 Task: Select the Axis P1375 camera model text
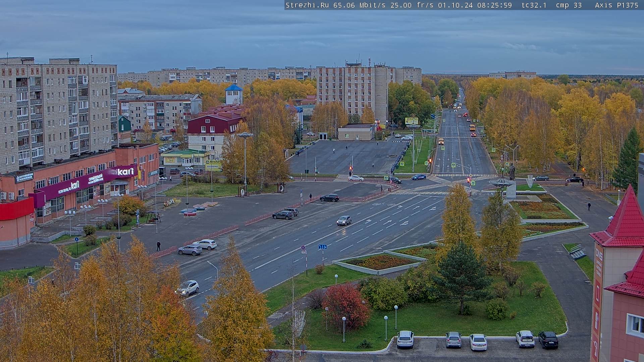(x=616, y=5)
